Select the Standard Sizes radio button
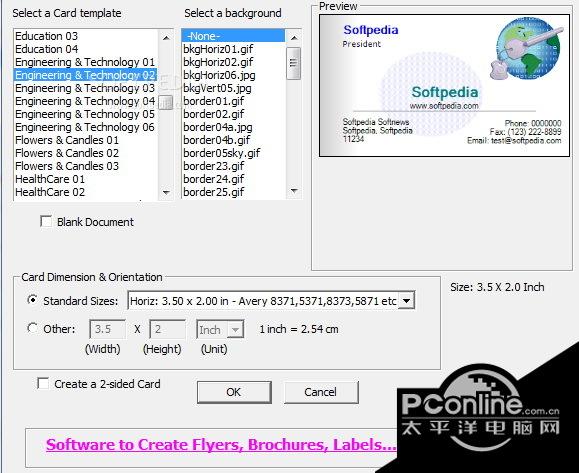Screen dimensions: 579x473 coord(32,300)
